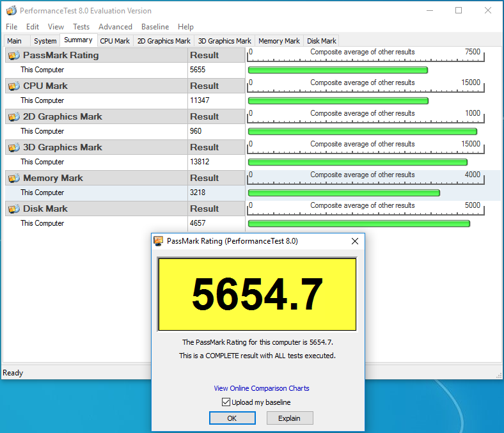
Task: Click the 3218 Memory Mark result value
Action: click(x=198, y=193)
